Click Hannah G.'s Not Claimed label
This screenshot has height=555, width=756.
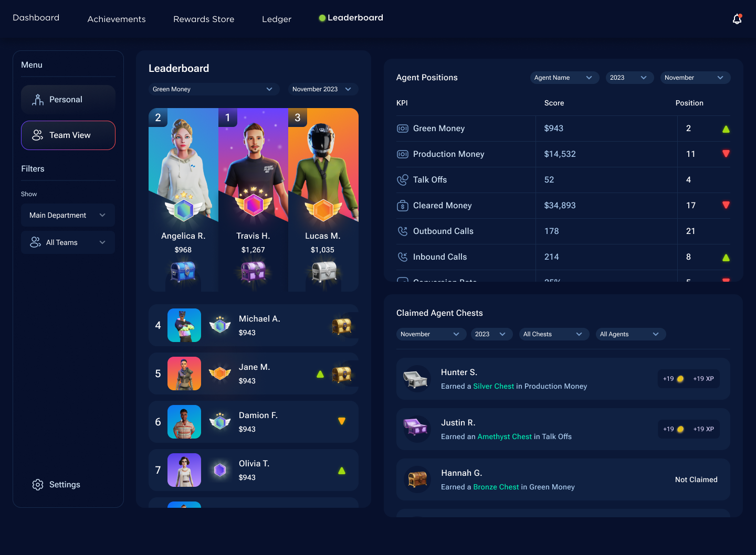tap(696, 479)
